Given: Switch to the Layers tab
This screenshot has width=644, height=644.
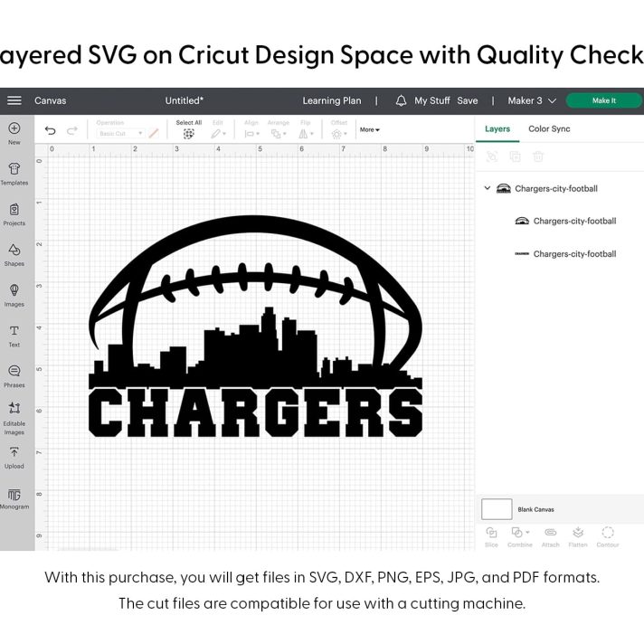Looking at the screenshot, I should tap(497, 129).
